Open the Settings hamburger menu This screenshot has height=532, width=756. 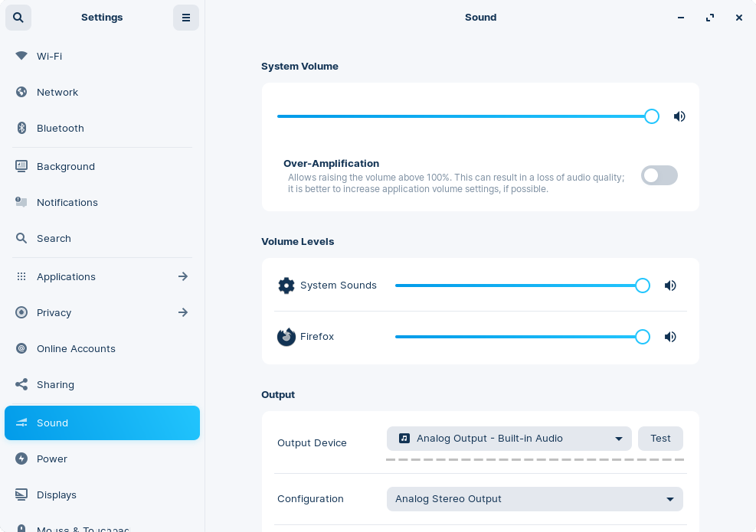pyautogui.click(x=185, y=18)
